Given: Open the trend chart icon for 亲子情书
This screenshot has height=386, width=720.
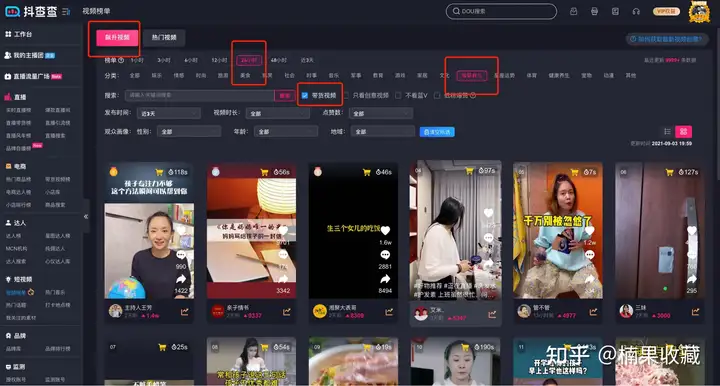Looking at the screenshot, I should click(x=287, y=312).
